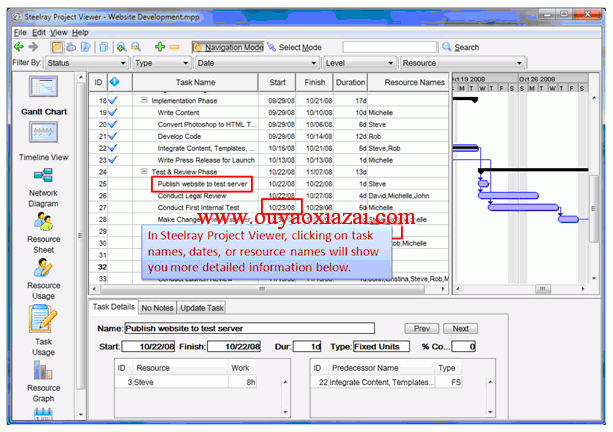Click the % Complete field
Screen dimensions: 613x432
click(x=464, y=346)
